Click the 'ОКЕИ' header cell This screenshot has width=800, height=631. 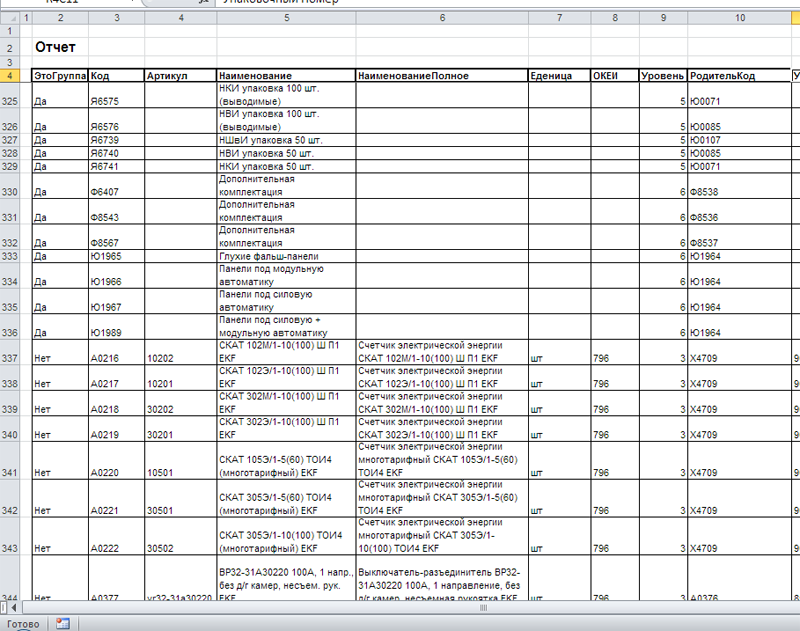(615, 75)
